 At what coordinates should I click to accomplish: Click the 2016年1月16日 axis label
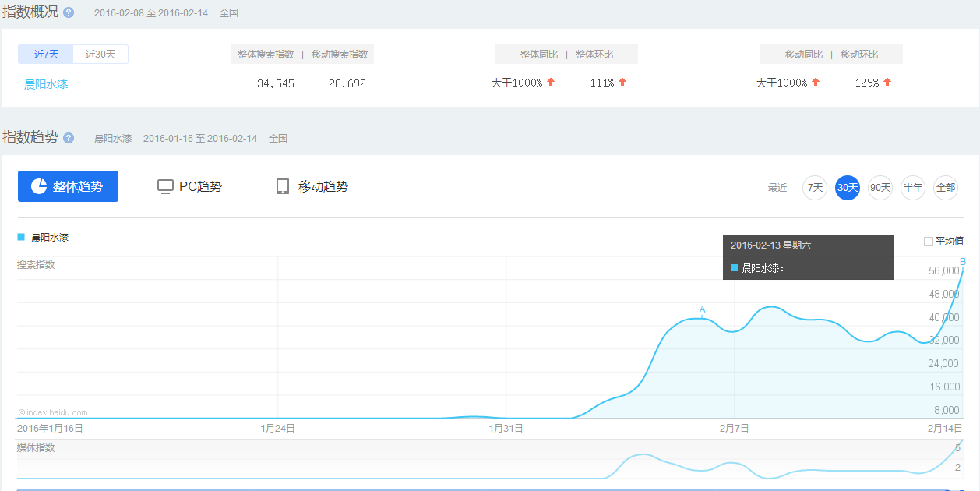pyautogui.click(x=50, y=428)
